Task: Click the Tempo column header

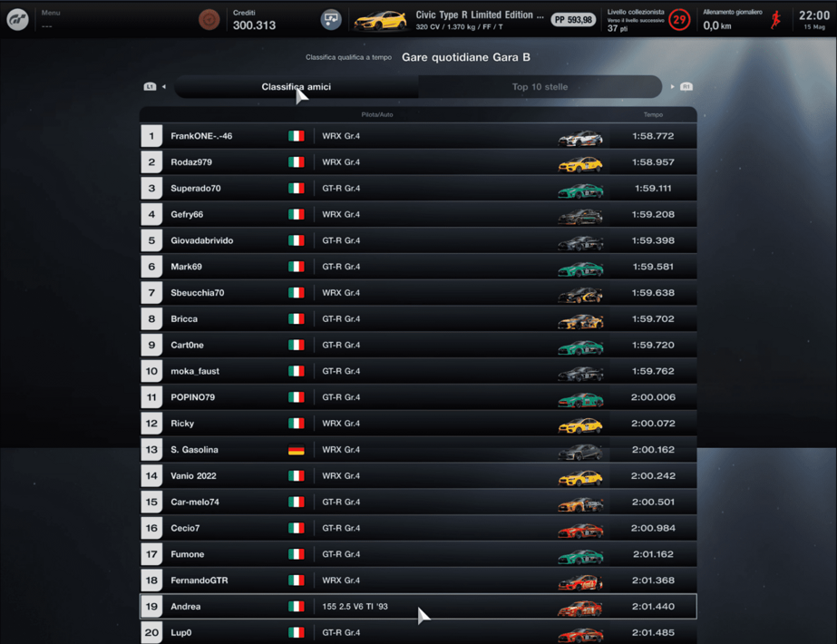Action: point(653,114)
